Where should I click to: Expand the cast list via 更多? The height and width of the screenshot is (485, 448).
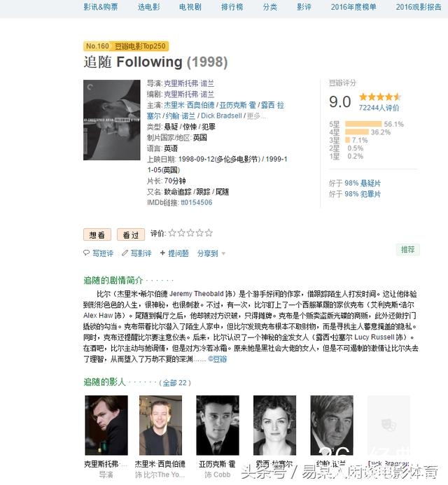(x=256, y=116)
